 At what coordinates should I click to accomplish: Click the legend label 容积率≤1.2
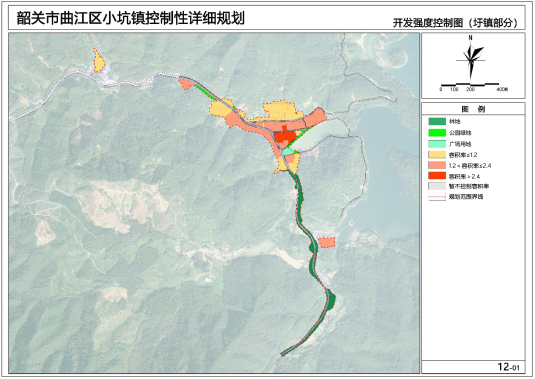tap(463, 155)
